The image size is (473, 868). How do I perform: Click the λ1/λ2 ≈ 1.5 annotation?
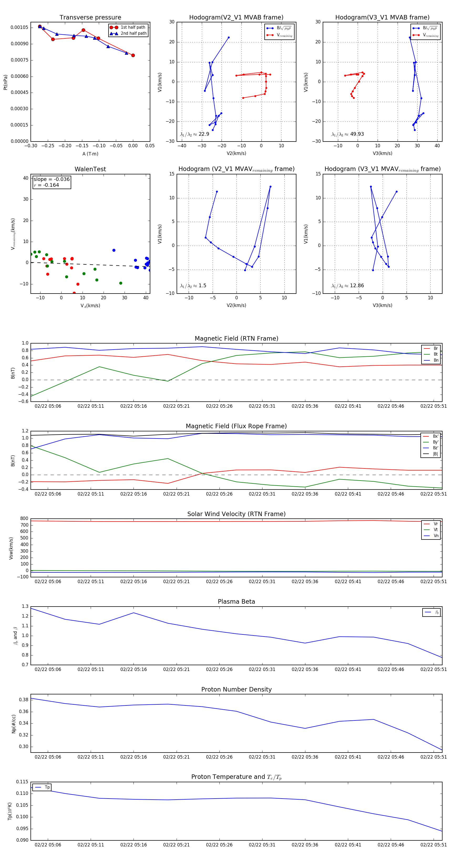[193, 286]
